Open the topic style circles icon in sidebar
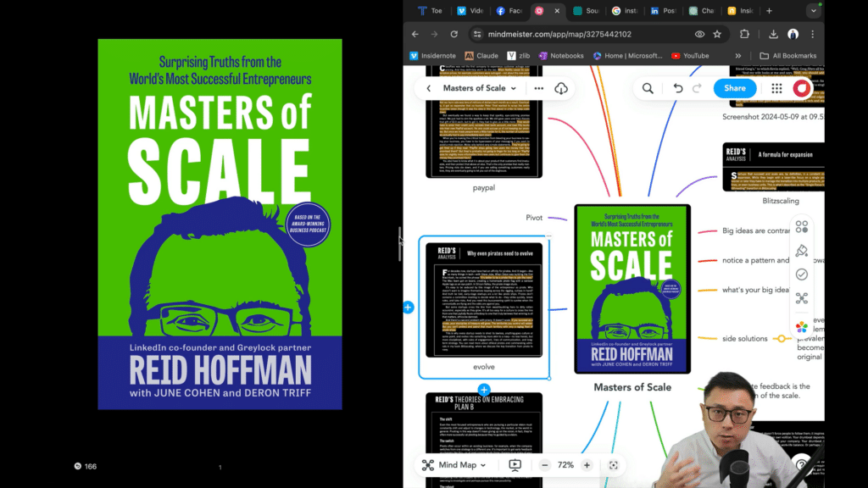The width and height of the screenshot is (868, 488). pyautogui.click(x=802, y=227)
